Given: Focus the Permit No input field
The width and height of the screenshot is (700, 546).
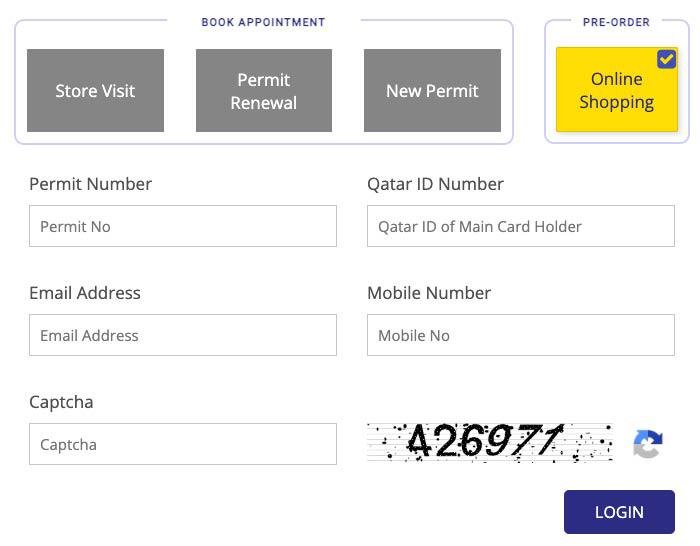Looking at the screenshot, I should coord(183,226).
